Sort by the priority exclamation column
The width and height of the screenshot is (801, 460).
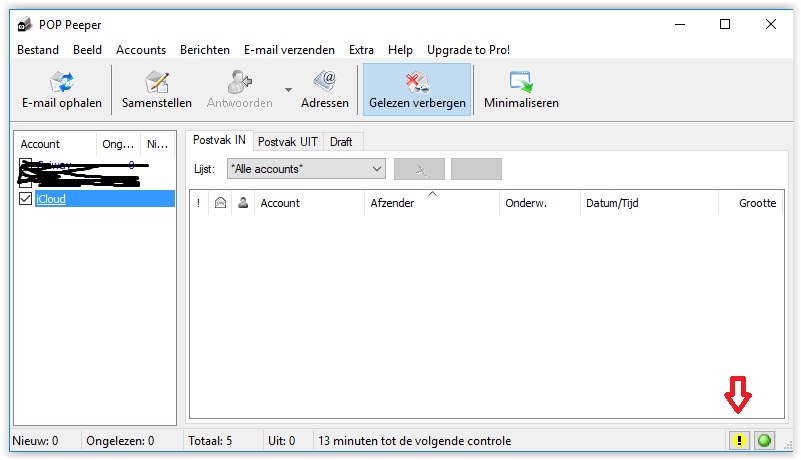pyautogui.click(x=199, y=203)
